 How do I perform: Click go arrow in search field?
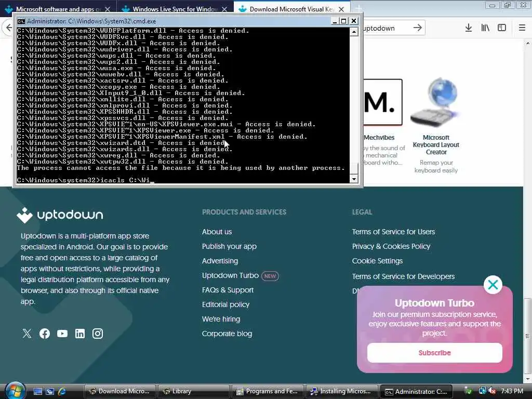pyautogui.click(x=417, y=28)
